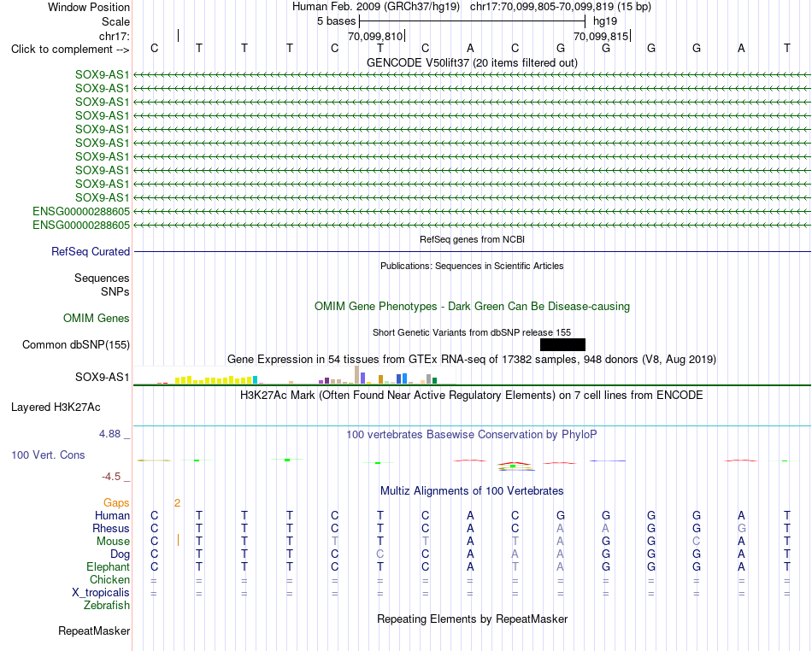Select the SOX9-AS1 label beside GTEx bar chart
The height and width of the screenshot is (651, 812).
(x=102, y=378)
